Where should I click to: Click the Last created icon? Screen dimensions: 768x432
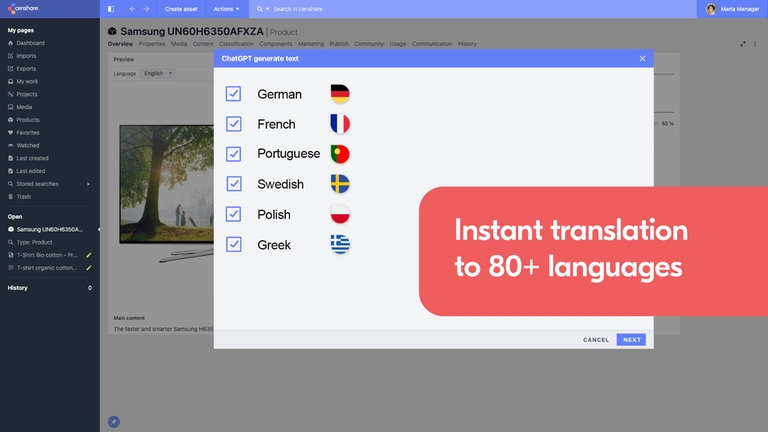tap(10, 158)
